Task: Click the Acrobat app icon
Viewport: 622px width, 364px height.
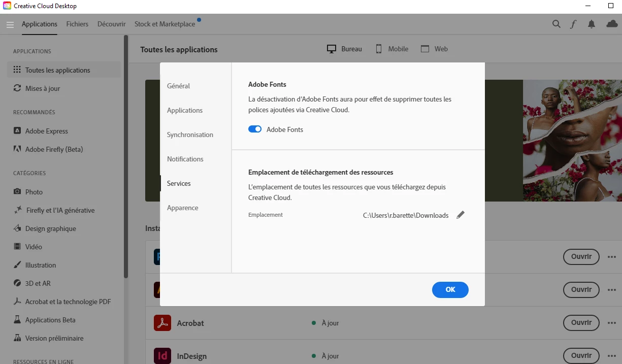Action: pyautogui.click(x=162, y=323)
